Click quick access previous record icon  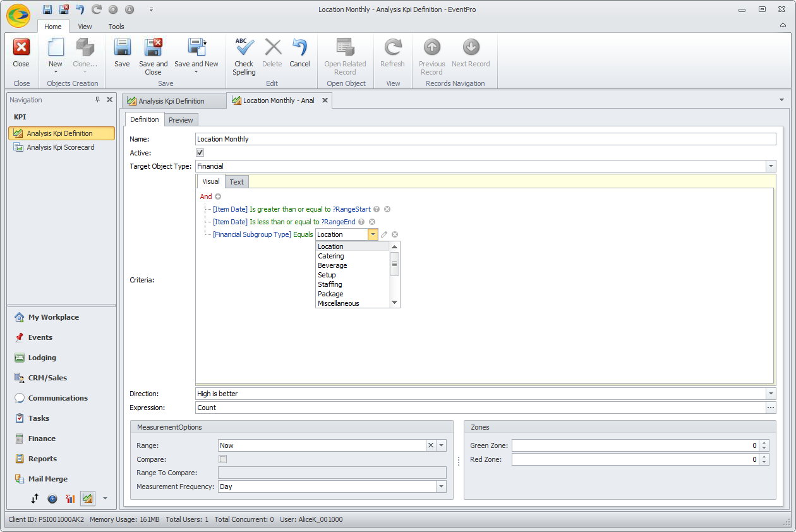click(113, 9)
